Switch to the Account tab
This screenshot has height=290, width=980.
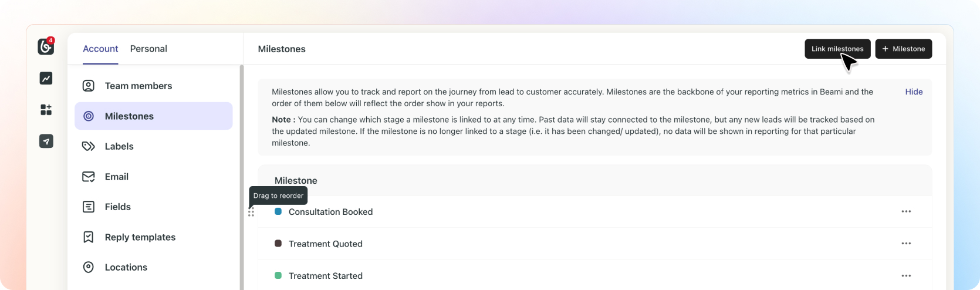(x=100, y=49)
